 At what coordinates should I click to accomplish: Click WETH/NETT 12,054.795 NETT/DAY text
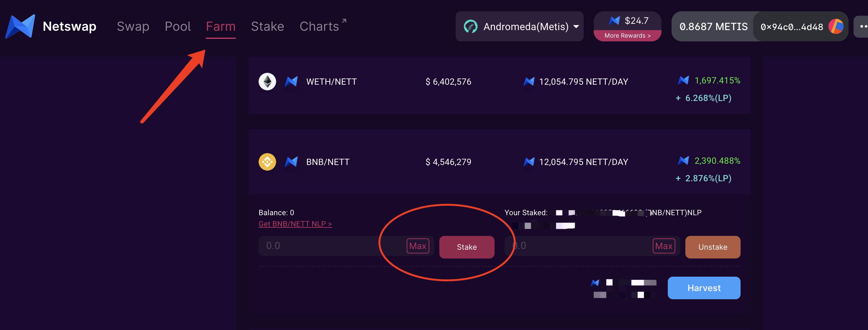[x=584, y=82]
